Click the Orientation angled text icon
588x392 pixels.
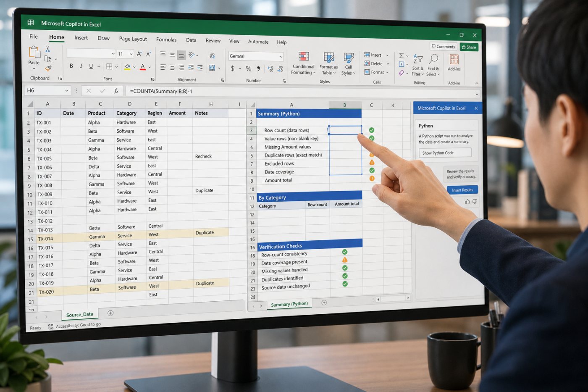click(192, 55)
